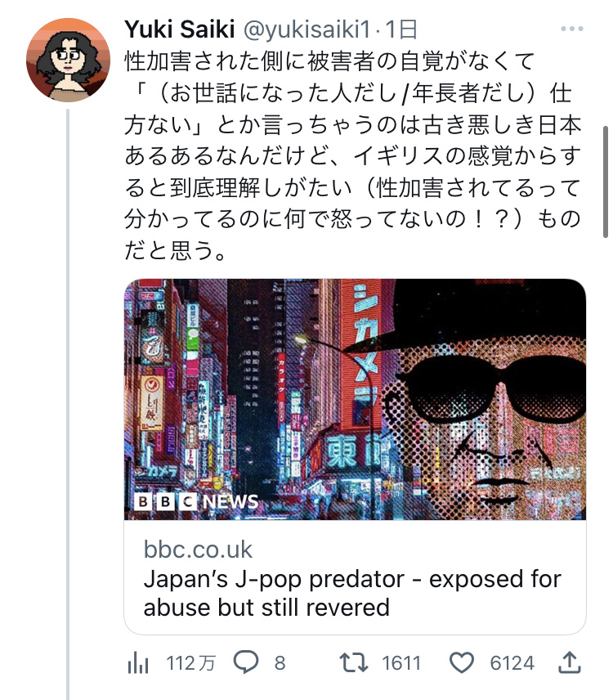Open the Yuki Saiki display name link
The width and height of the screenshot is (613, 700).
[179, 30]
